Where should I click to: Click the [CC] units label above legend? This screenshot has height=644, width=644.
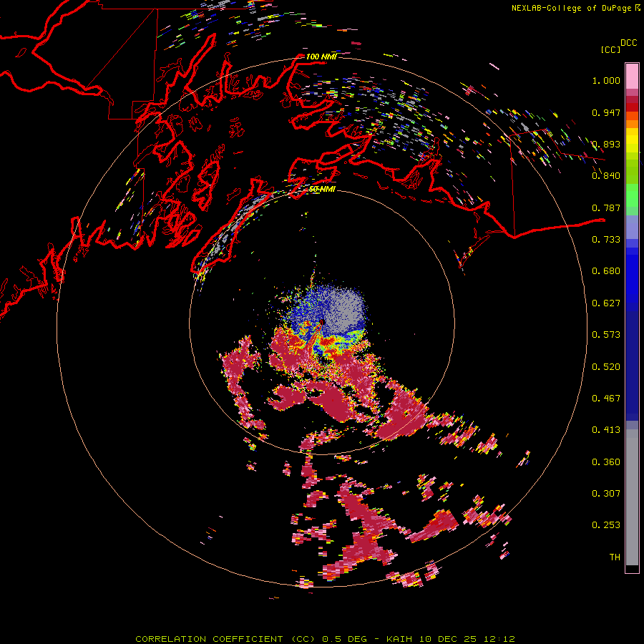(610, 49)
